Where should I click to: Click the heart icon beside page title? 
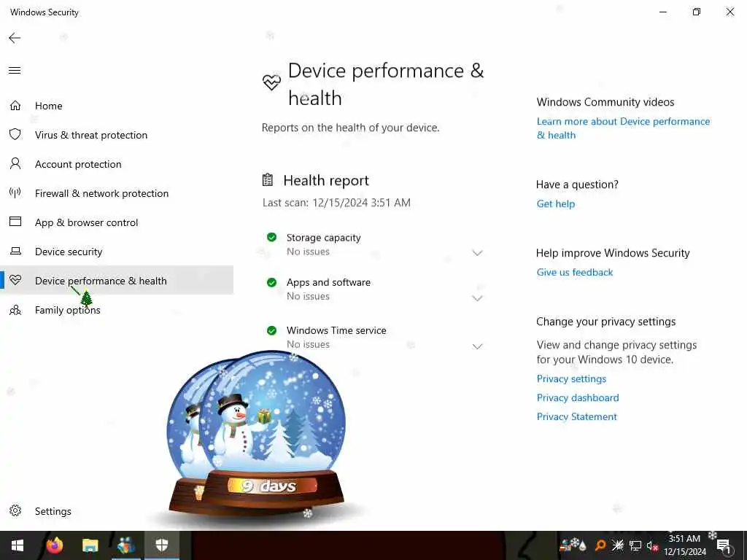[x=271, y=82]
